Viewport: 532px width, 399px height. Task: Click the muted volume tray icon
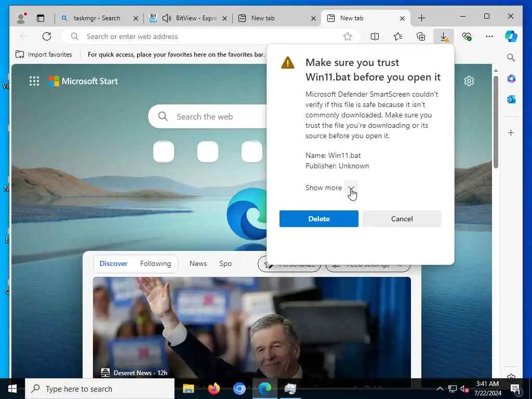[464, 389]
